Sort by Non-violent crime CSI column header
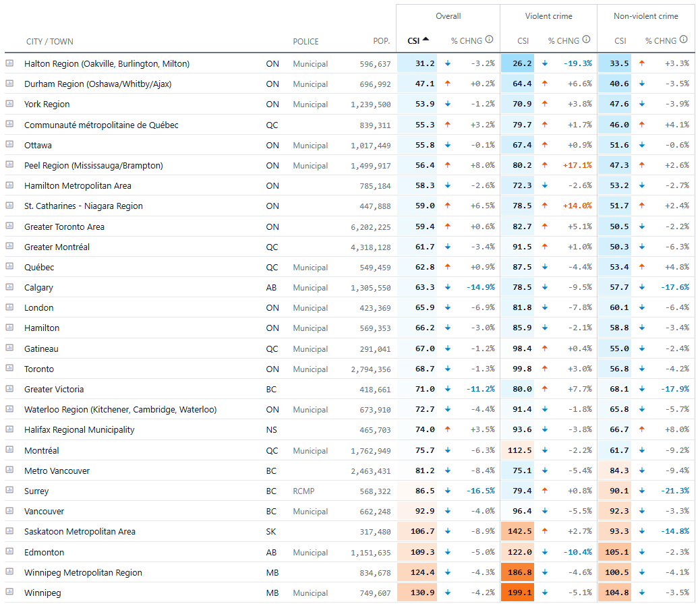The width and height of the screenshot is (700, 608). coord(620,41)
